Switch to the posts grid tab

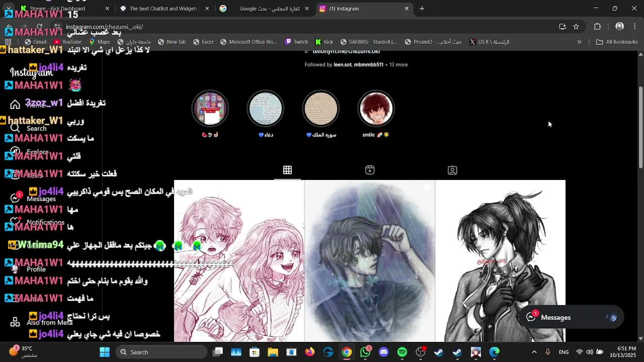287,170
